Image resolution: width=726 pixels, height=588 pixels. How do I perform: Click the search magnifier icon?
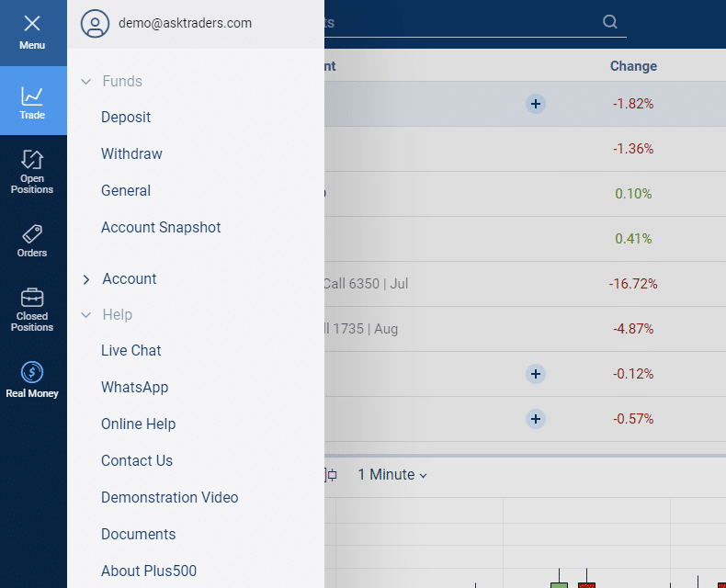(x=610, y=22)
